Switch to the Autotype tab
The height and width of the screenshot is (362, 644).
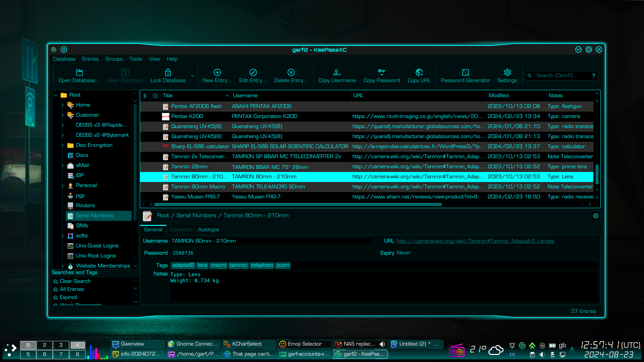208,230
